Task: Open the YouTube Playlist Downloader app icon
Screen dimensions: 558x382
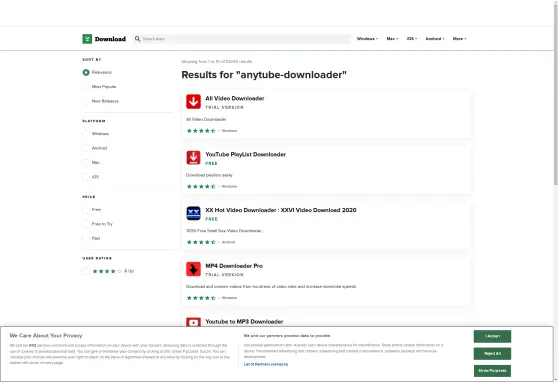Action: tap(193, 158)
